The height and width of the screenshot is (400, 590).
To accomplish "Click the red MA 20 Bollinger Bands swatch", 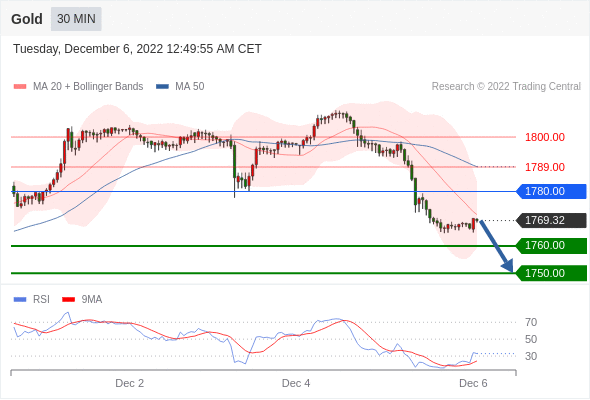I will coord(20,87).
